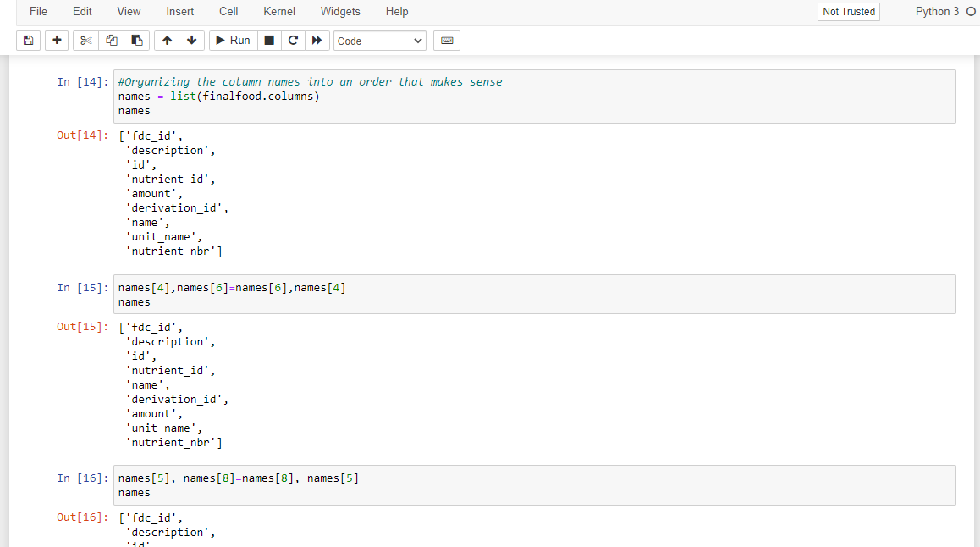Open the Kernel menu
The width and height of the screenshot is (980, 547).
279,11
